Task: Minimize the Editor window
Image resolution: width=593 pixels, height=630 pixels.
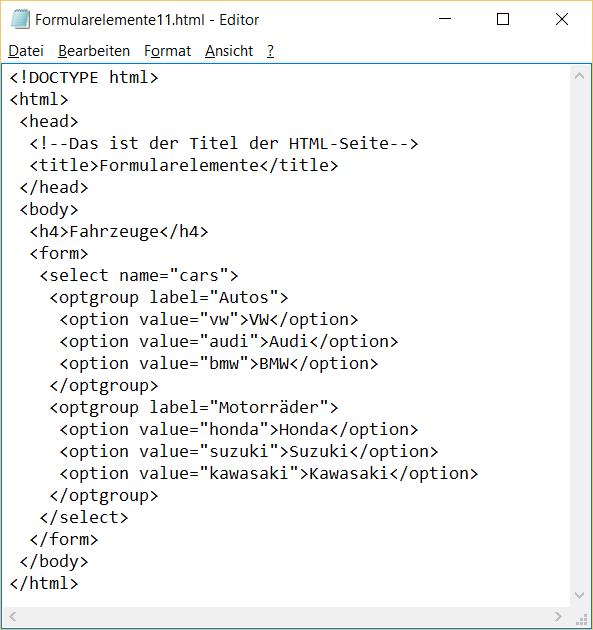Action: [x=445, y=19]
